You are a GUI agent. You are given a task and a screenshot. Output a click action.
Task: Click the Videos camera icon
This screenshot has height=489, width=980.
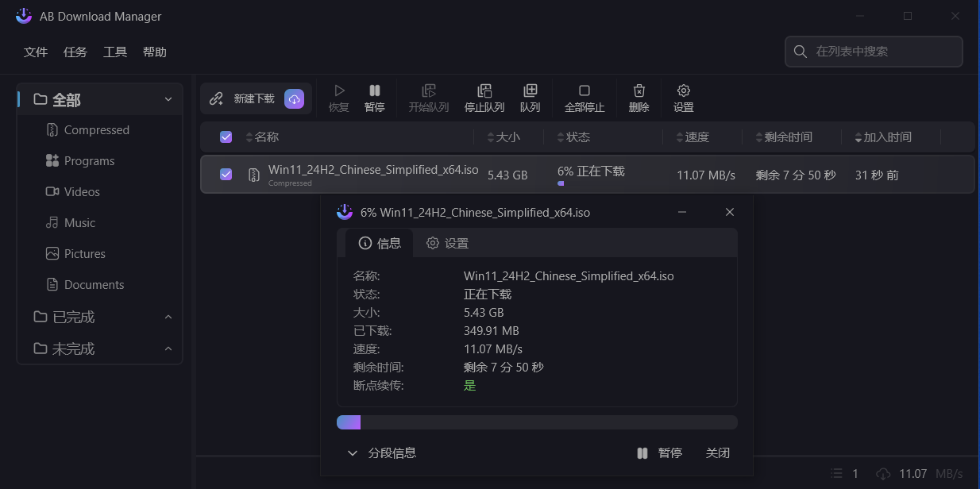click(52, 192)
